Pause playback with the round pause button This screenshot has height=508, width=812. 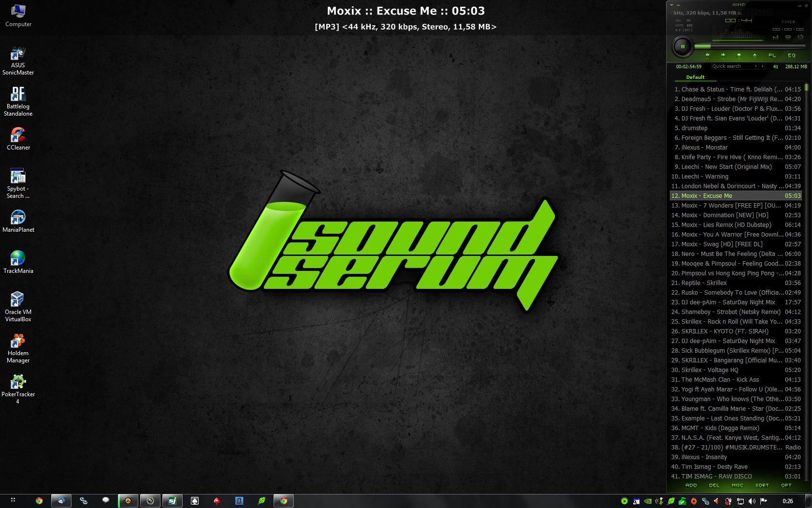pyautogui.click(x=682, y=47)
